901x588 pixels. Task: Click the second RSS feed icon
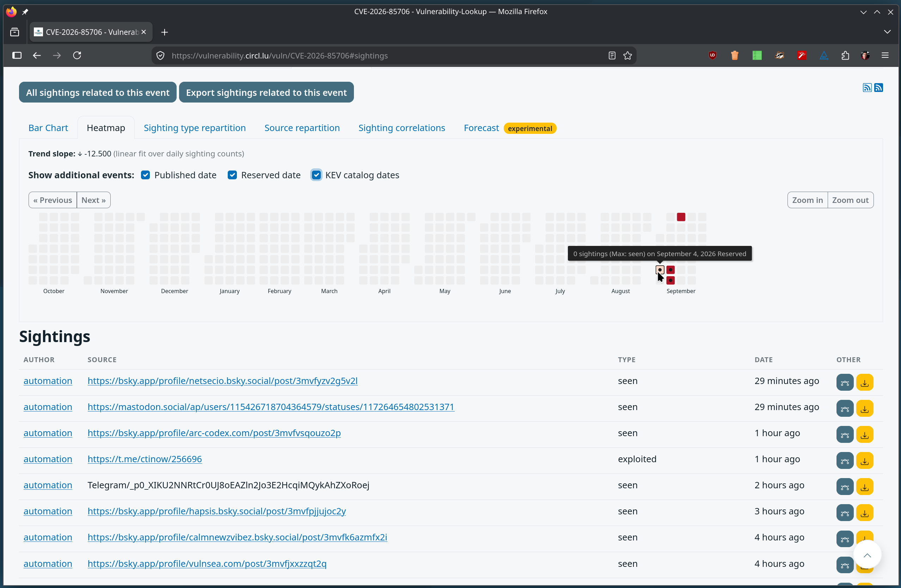(x=879, y=88)
